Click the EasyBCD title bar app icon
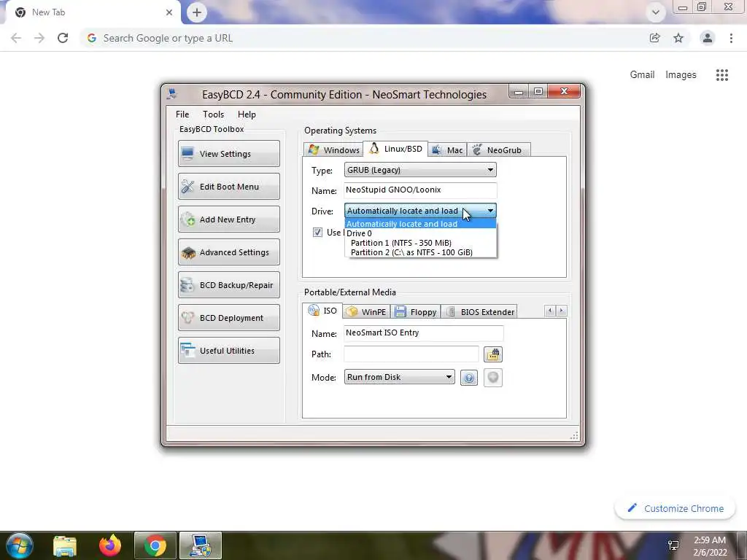The image size is (747, 560). [x=172, y=94]
